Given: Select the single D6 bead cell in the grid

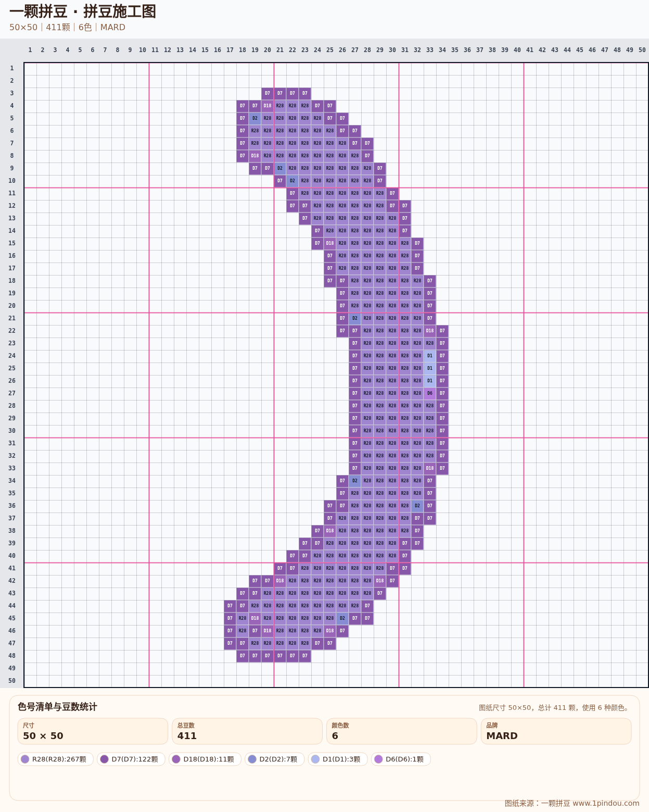Looking at the screenshot, I should point(430,393).
